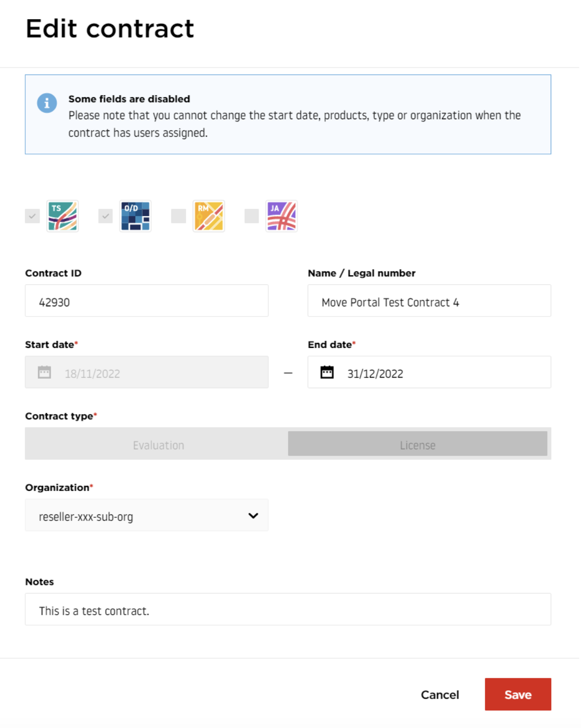Viewport: 581px width, 728px height.
Task: Click the RM product icon
Action: pyautogui.click(x=209, y=216)
